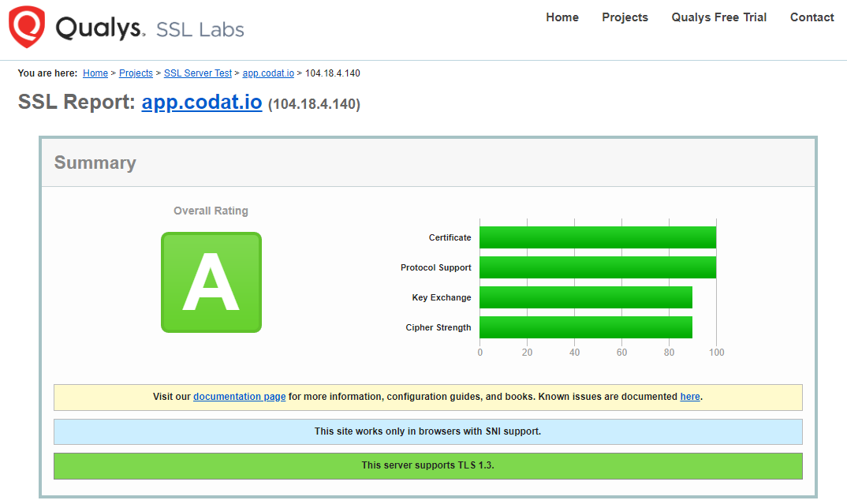
Task: Click the Summary section header
Action: (x=95, y=162)
